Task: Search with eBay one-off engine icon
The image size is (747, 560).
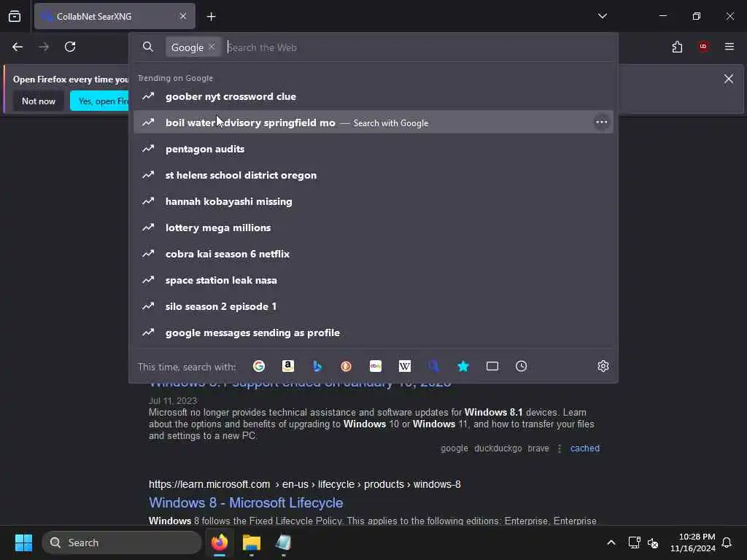Action: click(376, 366)
